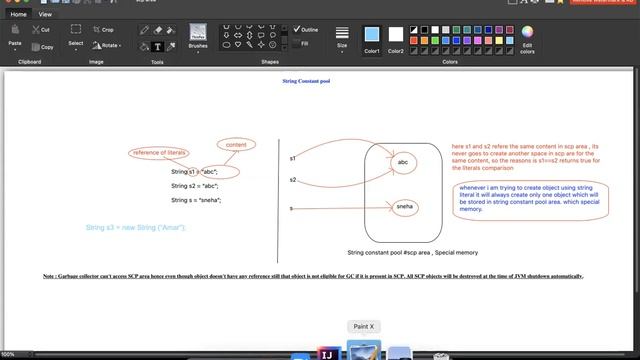This screenshot has width=640, height=360.
Task: Select the Color1 swatch
Action: point(372,40)
